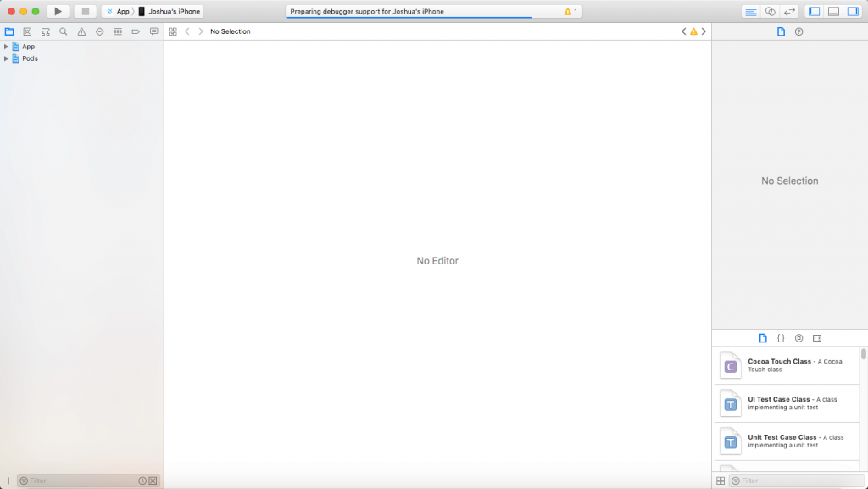
Task: Open the Source Control navigator
Action: click(x=27, y=31)
